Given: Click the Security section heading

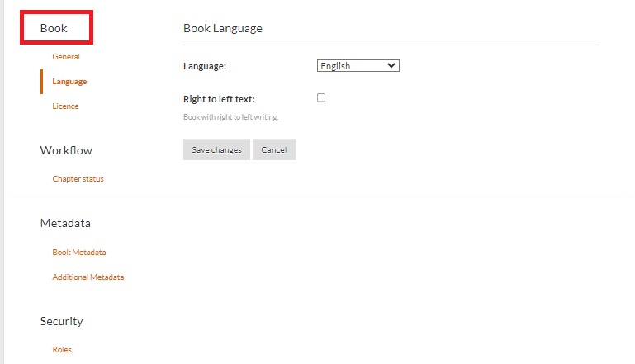Looking at the screenshot, I should (x=62, y=321).
